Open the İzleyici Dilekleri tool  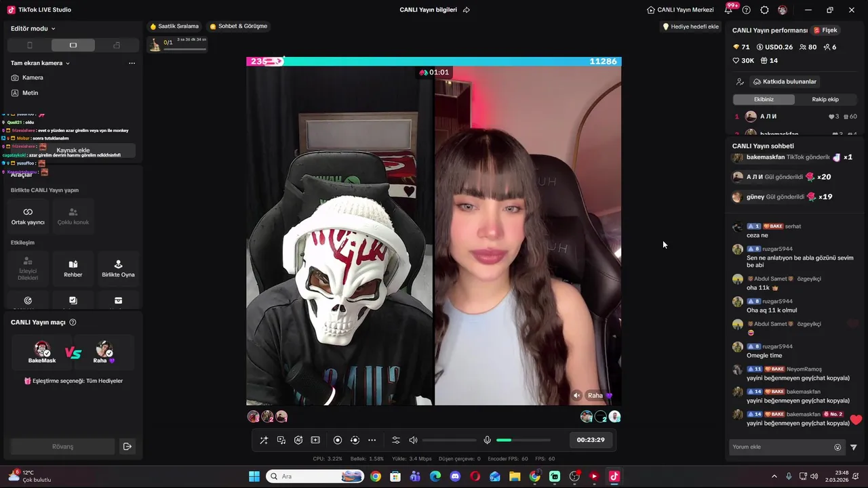(x=28, y=268)
